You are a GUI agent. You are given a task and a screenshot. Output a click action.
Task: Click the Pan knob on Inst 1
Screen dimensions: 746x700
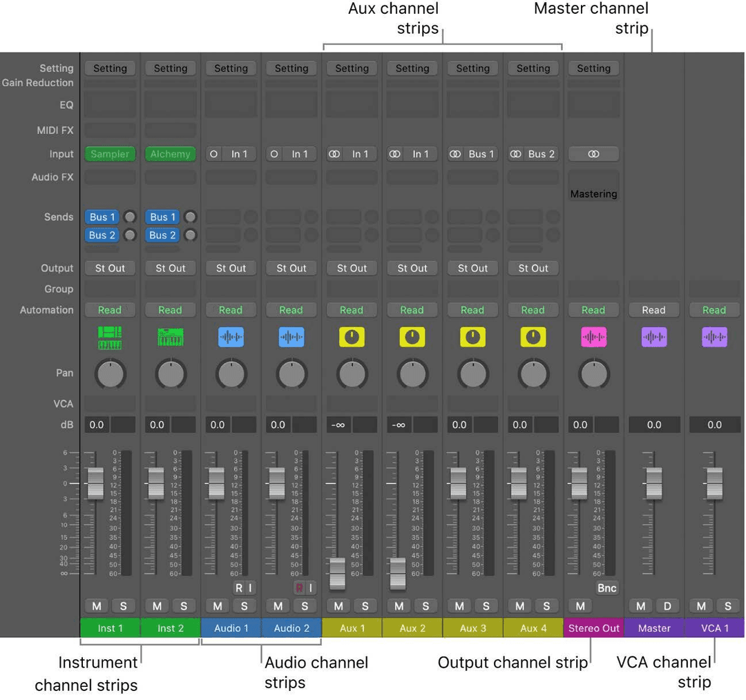click(110, 373)
